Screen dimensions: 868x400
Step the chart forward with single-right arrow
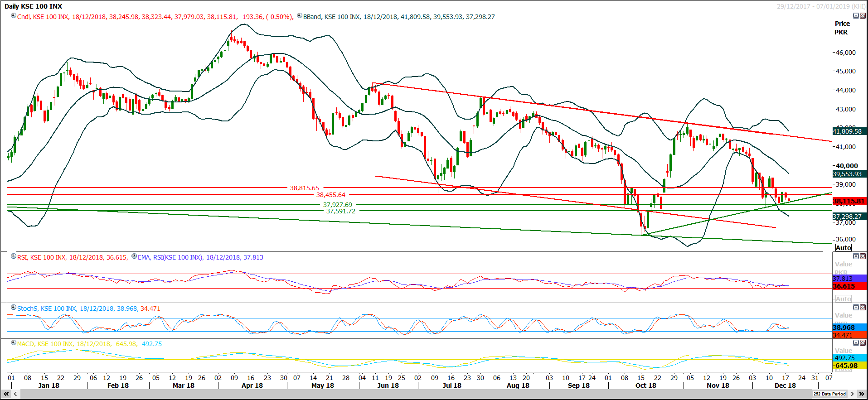pyautogui.click(x=852, y=394)
